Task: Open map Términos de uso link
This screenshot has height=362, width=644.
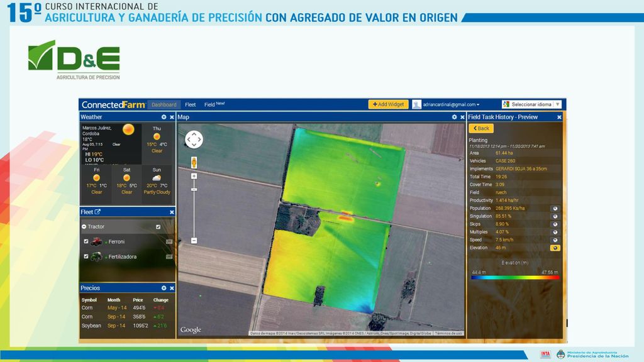Action: pyautogui.click(x=448, y=333)
